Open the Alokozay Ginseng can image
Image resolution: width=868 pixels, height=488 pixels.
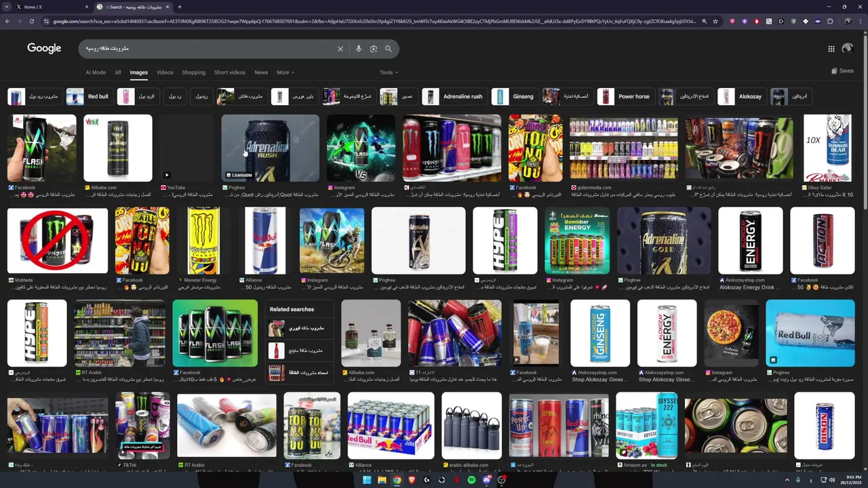coord(600,333)
